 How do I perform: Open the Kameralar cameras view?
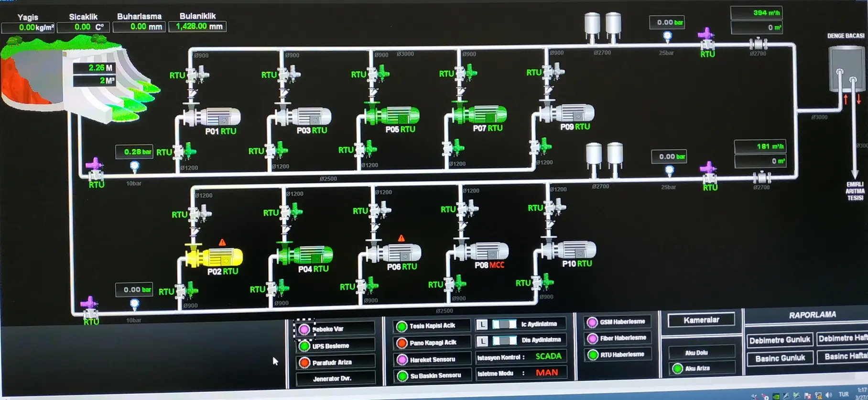click(x=701, y=320)
